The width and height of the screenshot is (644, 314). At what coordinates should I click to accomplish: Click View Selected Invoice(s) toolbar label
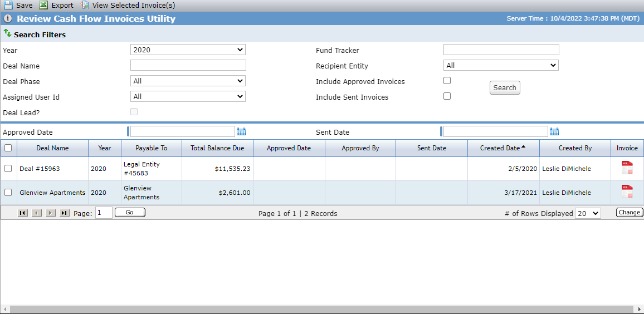tap(134, 6)
